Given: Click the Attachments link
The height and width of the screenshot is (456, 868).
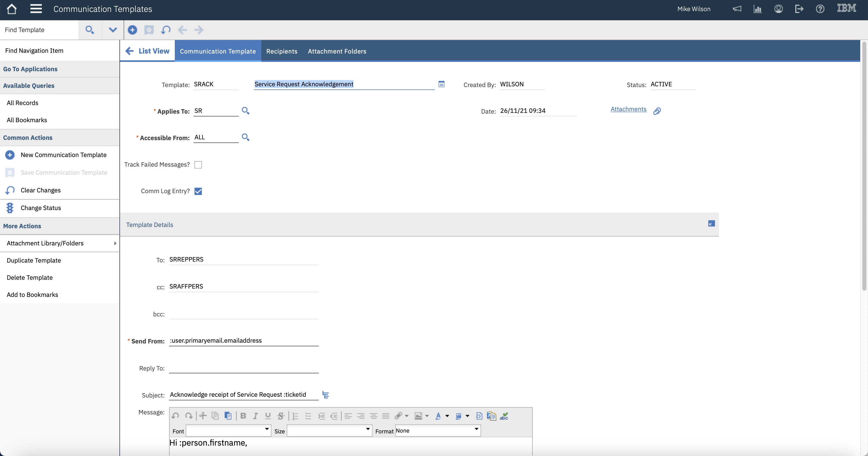Looking at the screenshot, I should 629,109.
